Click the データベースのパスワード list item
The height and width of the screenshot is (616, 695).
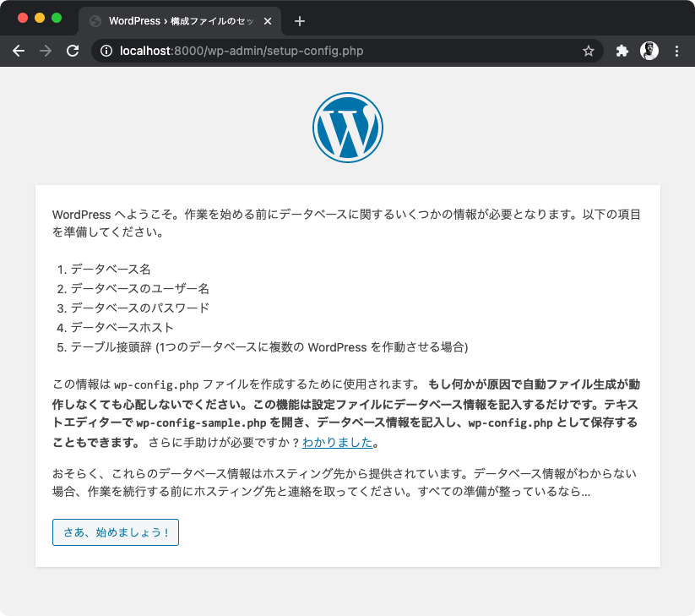(140, 308)
